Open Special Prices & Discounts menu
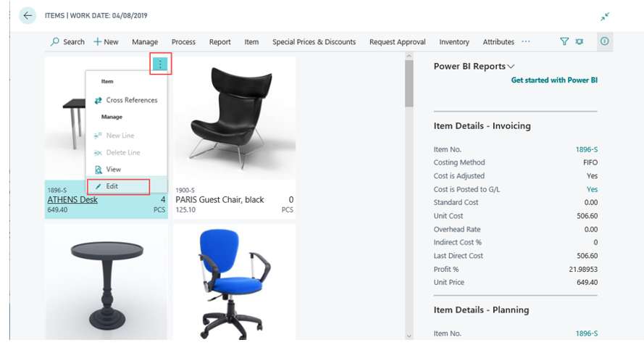This screenshot has height=345, width=644. pos(314,42)
